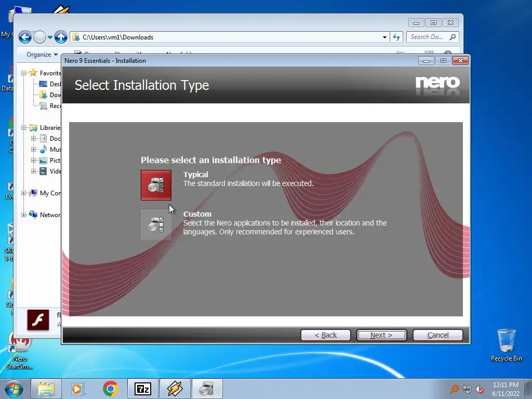
Task: Open the Windows Start menu
Action: pyautogui.click(x=14, y=389)
